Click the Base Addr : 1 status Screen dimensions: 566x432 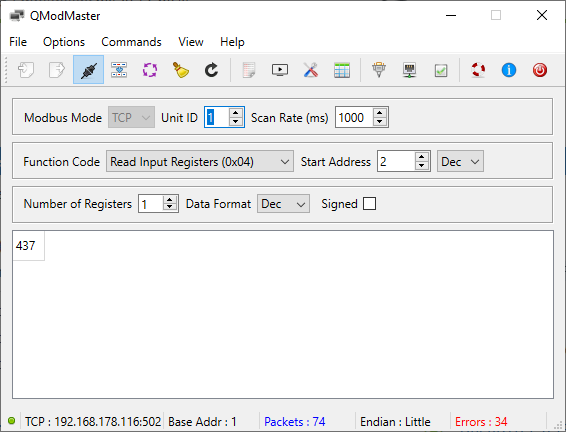pos(202,422)
